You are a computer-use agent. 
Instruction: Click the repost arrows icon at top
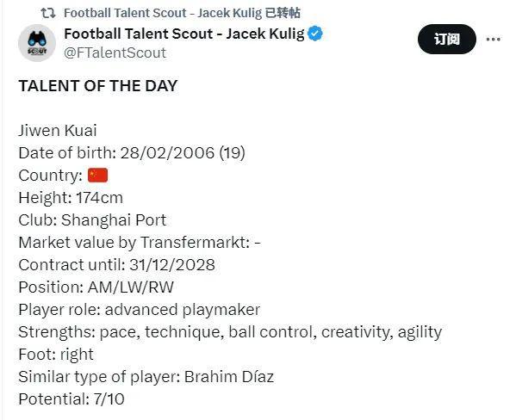click(x=47, y=13)
